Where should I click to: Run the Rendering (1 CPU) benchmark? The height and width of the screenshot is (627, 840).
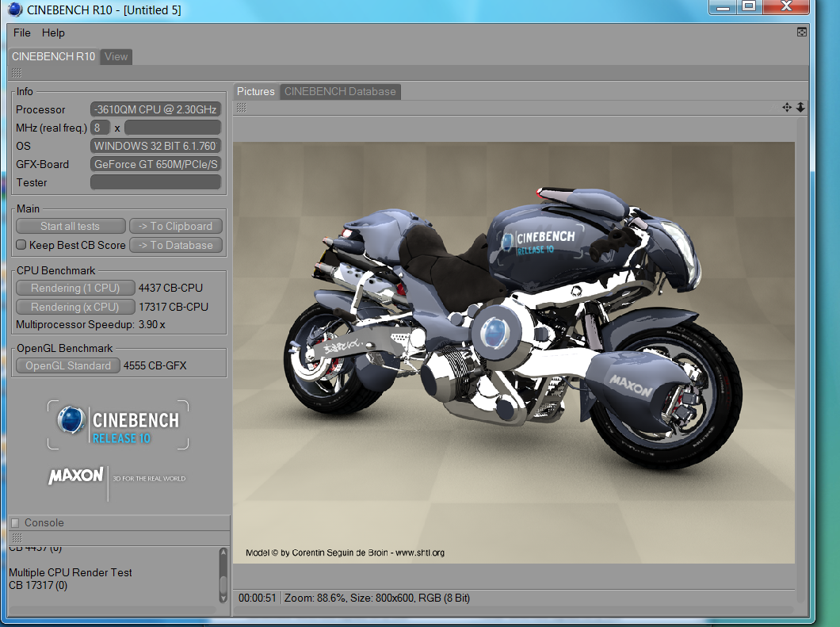(75, 288)
